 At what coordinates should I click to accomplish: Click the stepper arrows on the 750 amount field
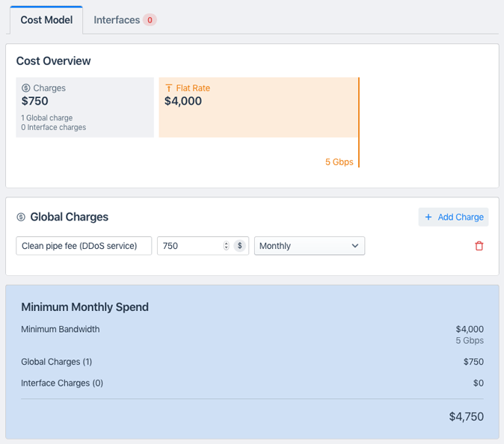click(x=226, y=246)
